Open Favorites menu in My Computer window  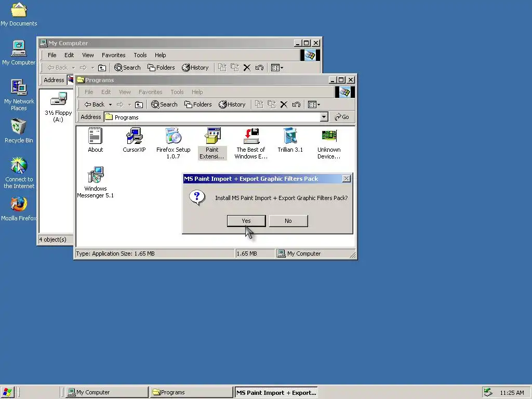click(x=114, y=55)
